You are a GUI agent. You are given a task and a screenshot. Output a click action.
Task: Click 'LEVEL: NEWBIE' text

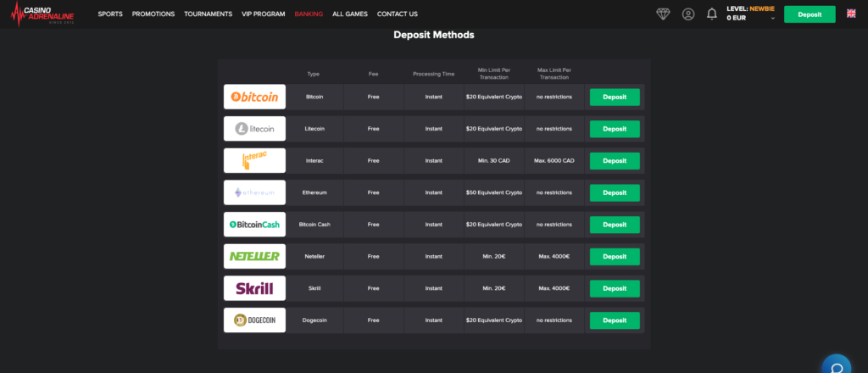[x=751, y=8]
